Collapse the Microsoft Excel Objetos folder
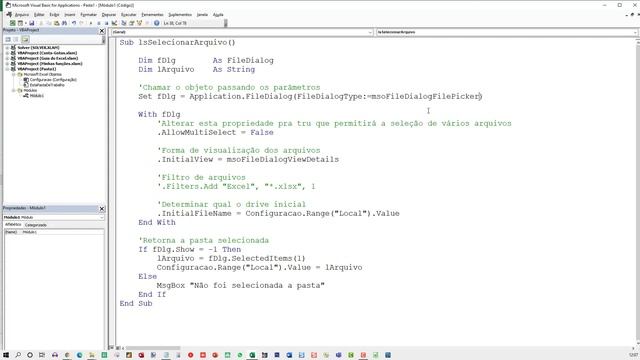640x360 pixels. [13, 74]
